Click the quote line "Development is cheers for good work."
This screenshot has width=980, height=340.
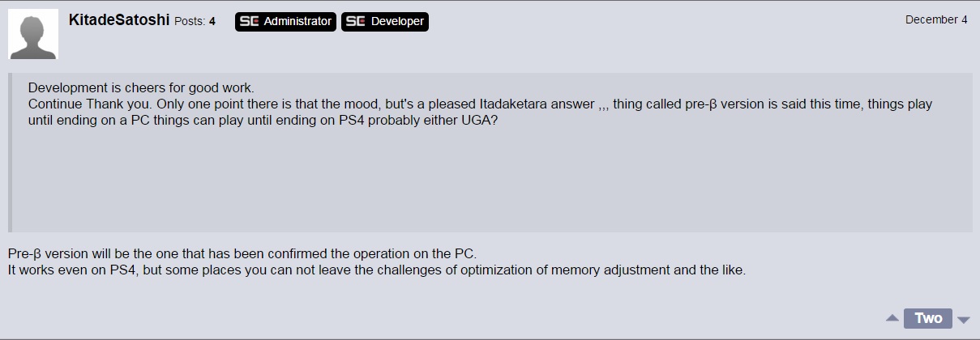pyautogui.click(x=142, y=88)
